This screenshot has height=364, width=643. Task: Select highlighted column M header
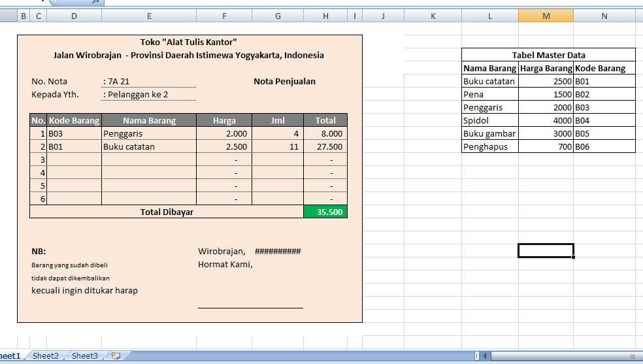coord(546,16)
